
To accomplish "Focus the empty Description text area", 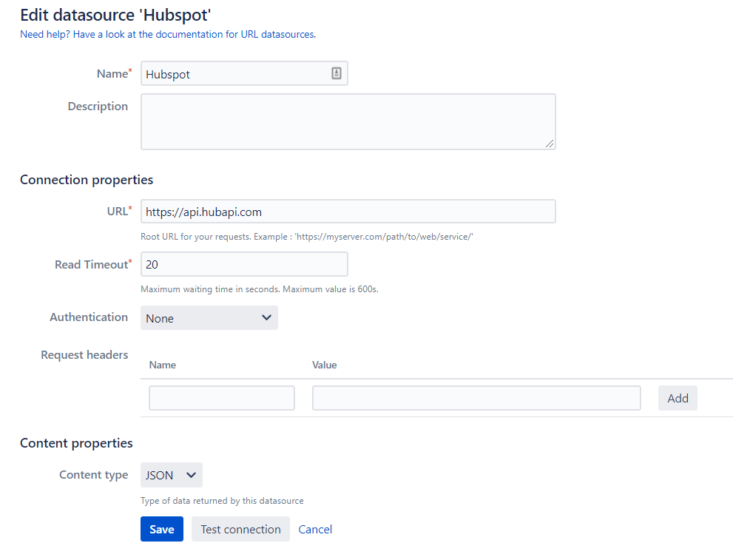I will click(x=348, y=121).
